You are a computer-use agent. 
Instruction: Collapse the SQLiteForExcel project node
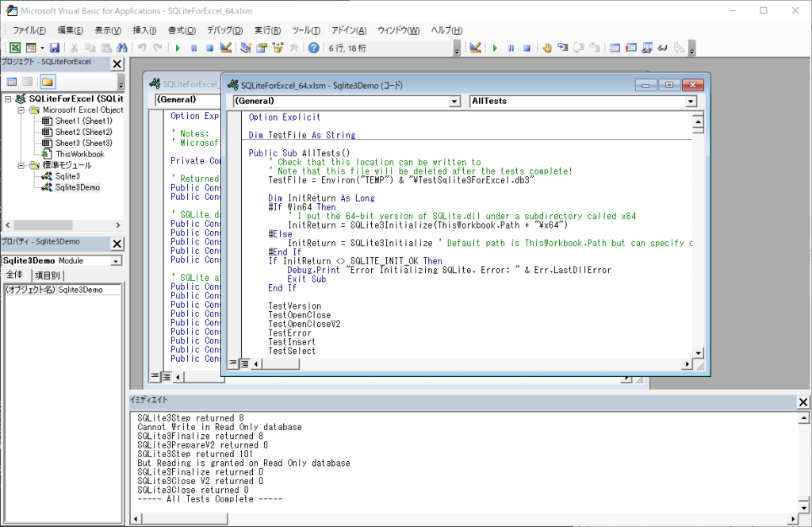coord(8,98)
